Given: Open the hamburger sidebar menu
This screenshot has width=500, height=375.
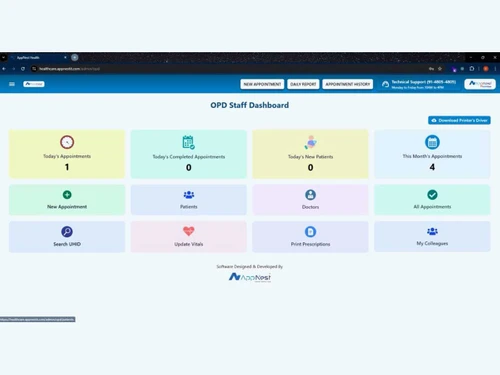Looking at the screenshot, I should (12, 84).
